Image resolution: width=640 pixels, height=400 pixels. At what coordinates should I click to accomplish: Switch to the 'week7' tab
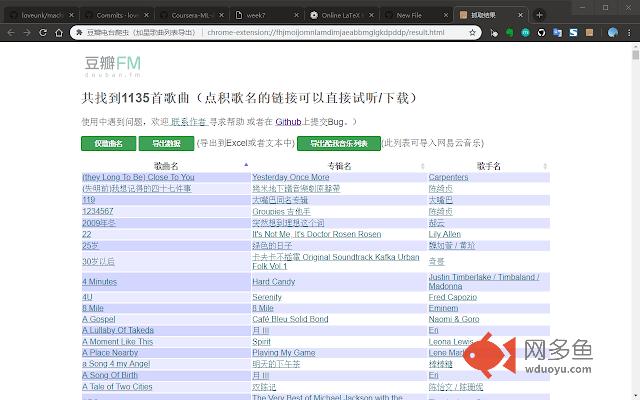tap(266, 15)
